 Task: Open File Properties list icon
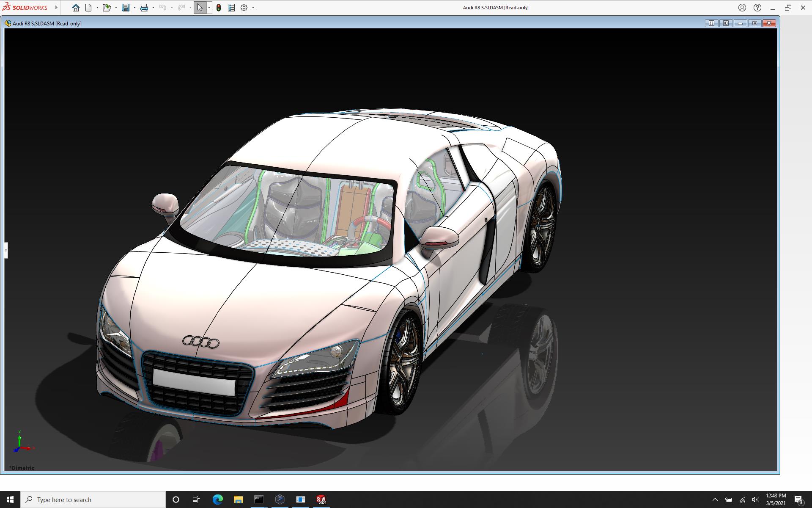231,8
